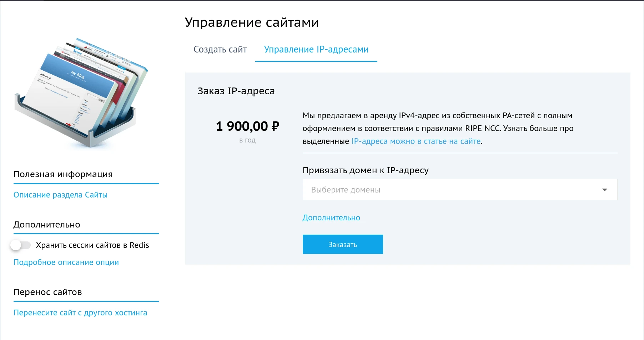This screenshot has height=340, width=644.
Task: Switch to the "Создать сайт" tab
Action: (x=220, y=49)
